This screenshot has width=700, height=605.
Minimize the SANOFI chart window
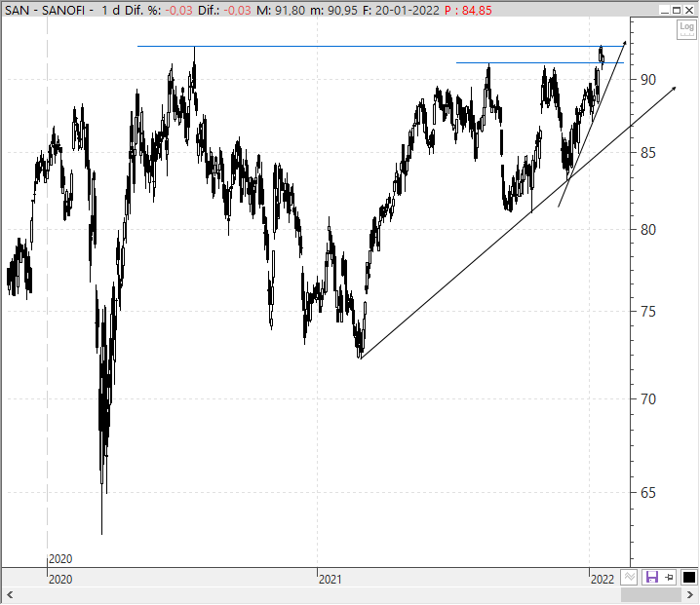pyautogui.click(x=664, y=10)
